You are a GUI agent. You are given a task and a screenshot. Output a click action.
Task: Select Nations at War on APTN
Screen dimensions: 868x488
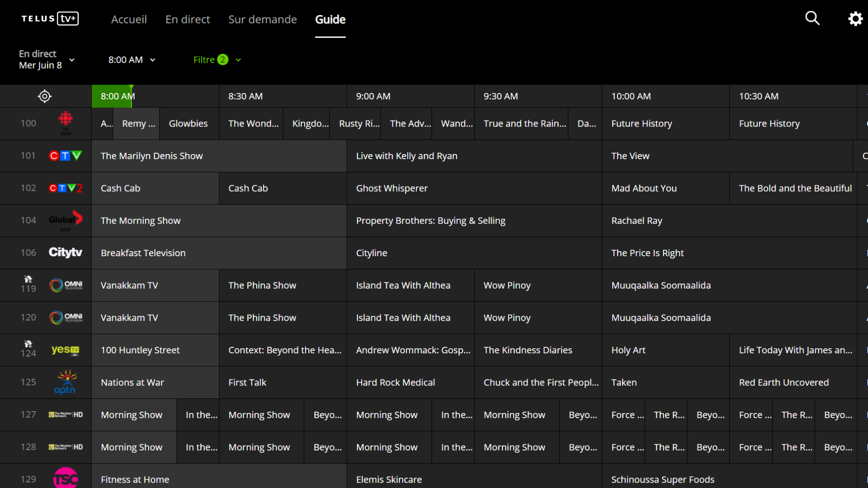point(155,383)
